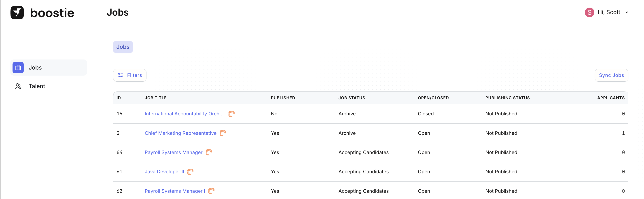Click the sync icon beside Java Developer II
This screenshot has height=199, width=644.
190,172
